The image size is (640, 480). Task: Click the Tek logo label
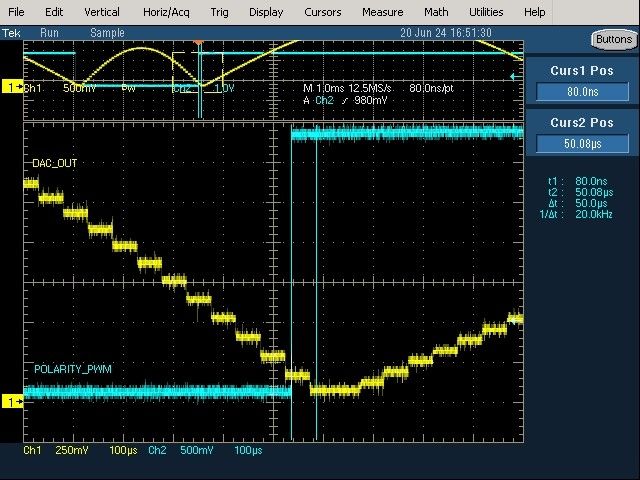tap(11, 33)
